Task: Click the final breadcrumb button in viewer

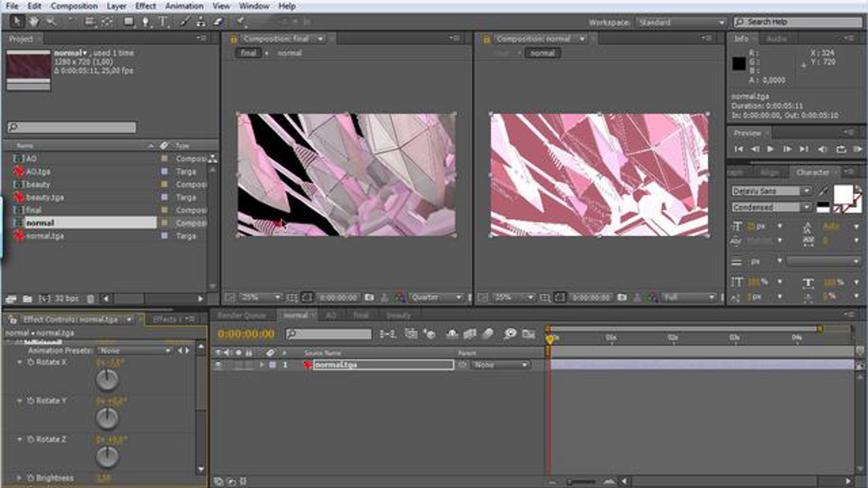Action: click(248, 53)
